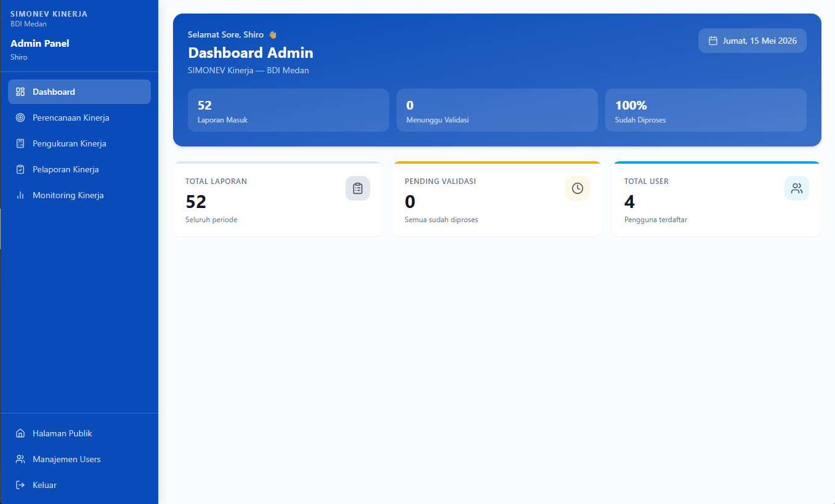Click the 100% Sudah Diproses stat tile

706,110
